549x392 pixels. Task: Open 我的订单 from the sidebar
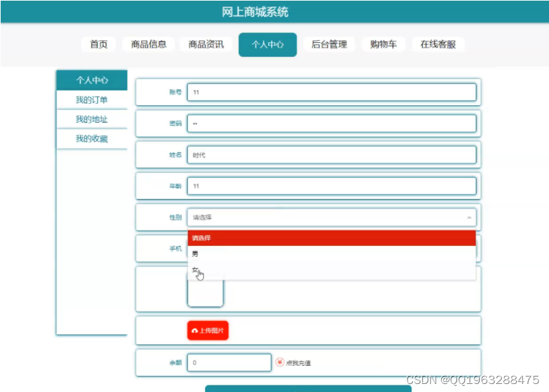pyautogui.click(x=91, y=98)
